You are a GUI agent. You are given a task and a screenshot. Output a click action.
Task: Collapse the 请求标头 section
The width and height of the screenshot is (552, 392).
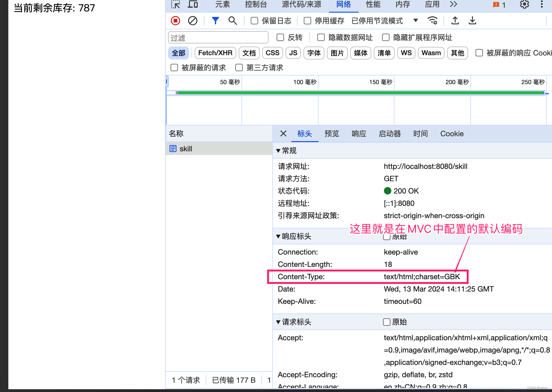278,322
